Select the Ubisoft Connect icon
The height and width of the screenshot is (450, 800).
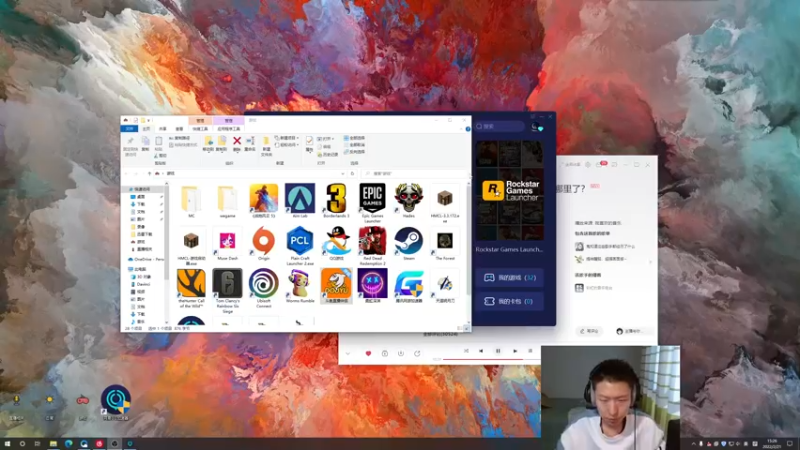(264, 283)
